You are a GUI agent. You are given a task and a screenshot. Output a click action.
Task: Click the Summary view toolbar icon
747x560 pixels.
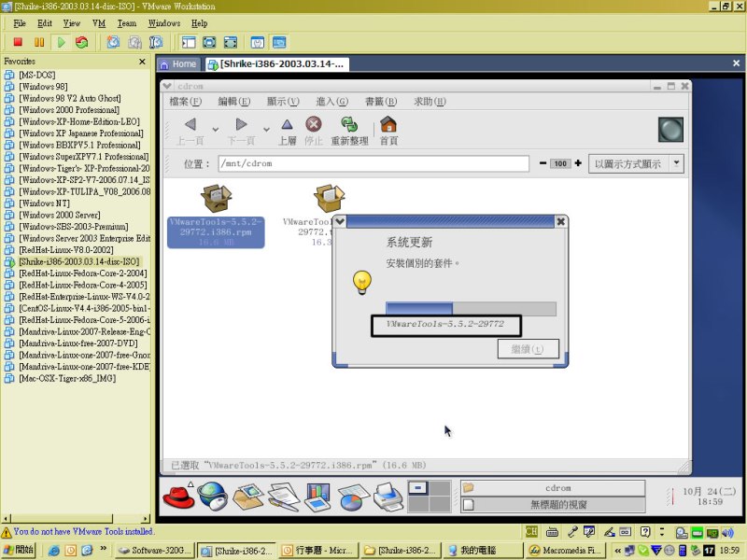click(x=258, y=42)
